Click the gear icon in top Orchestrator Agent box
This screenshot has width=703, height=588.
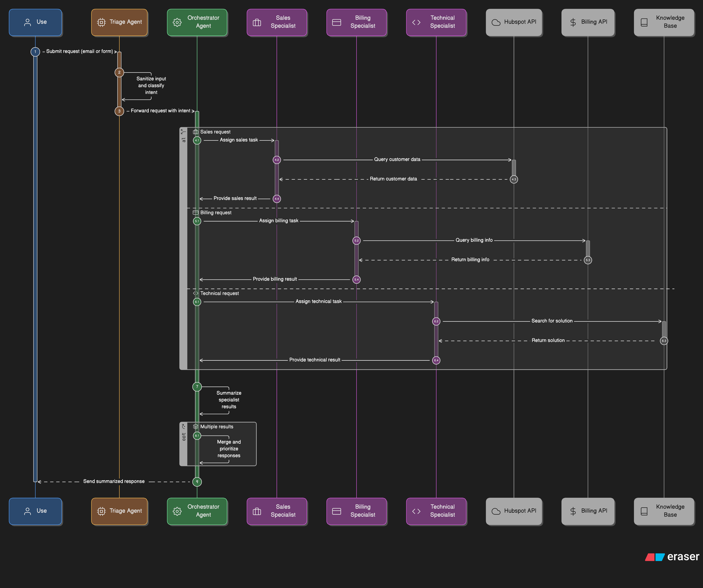coord(177,22)
